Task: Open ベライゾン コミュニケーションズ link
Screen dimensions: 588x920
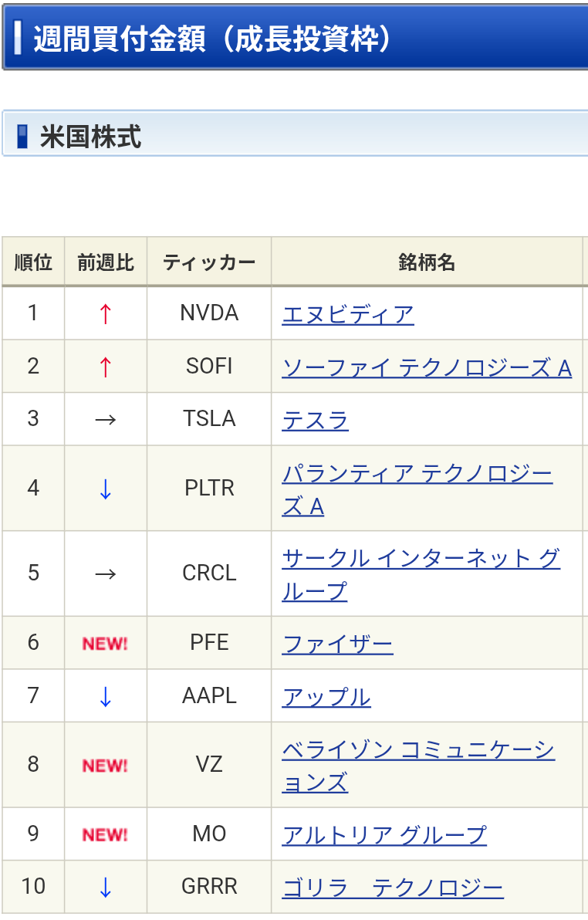Action: tap(417, 766)
